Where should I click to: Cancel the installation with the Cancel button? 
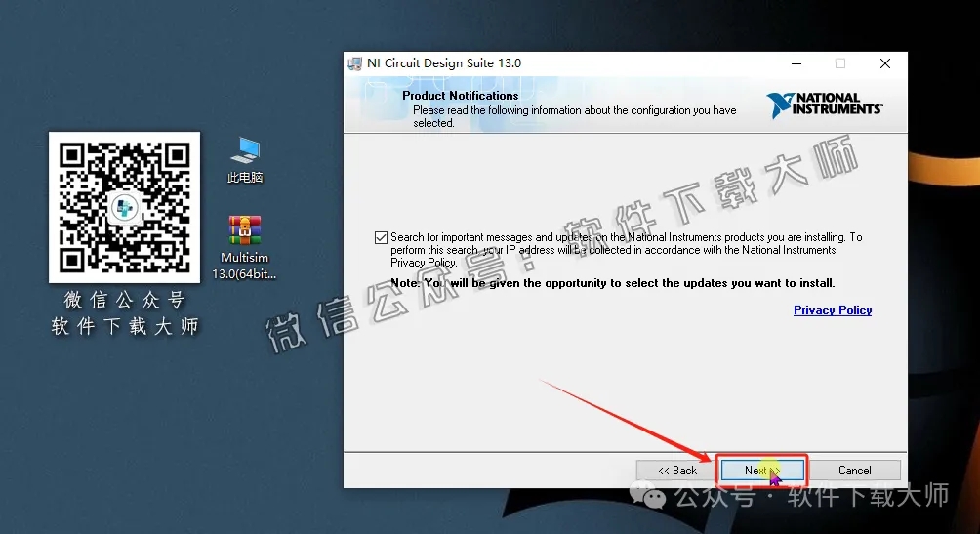(855, 471)
